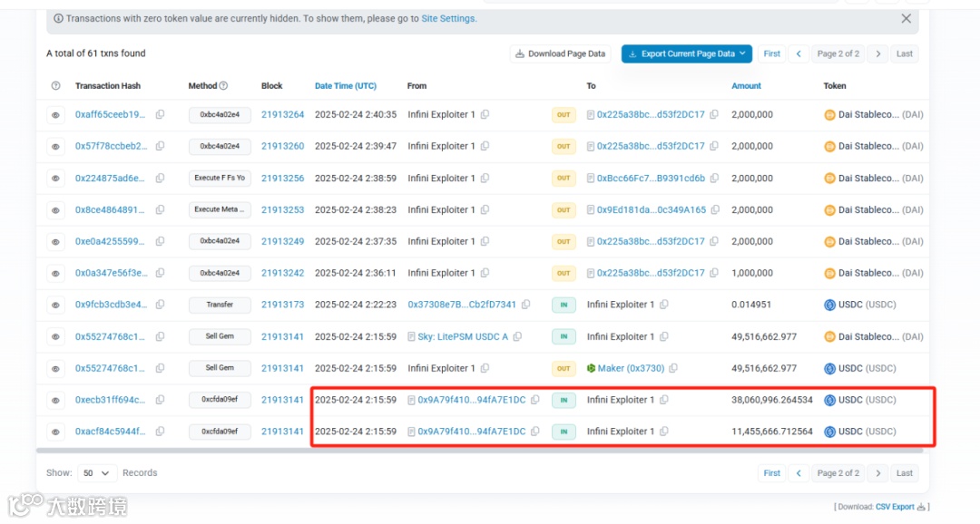The width and height of the screenshot is (980, 524).
Task: Copy 0x9A79f410 address in 11,455,666 row
Action: click(535, 431)
